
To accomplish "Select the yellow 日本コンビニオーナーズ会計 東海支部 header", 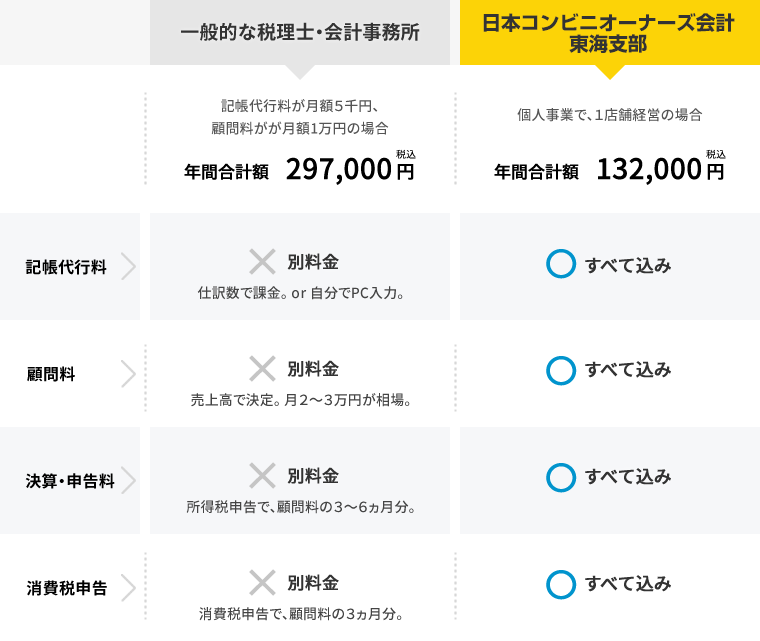I will coord(610,32).
